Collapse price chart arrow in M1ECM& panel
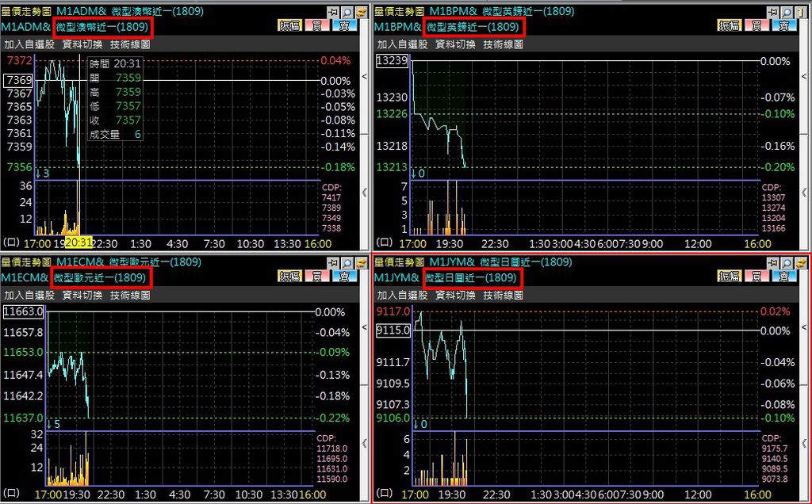 tap(364, 327)
